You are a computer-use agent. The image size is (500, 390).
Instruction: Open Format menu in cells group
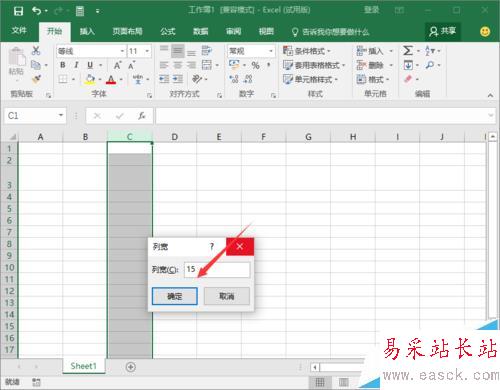tap(373, 79)
